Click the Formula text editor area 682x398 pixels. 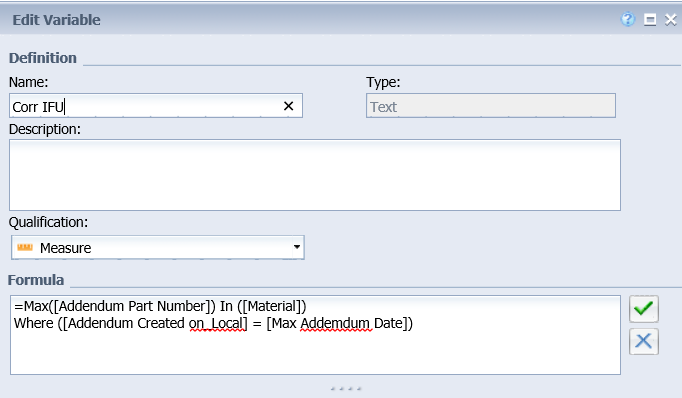[315, 335]
